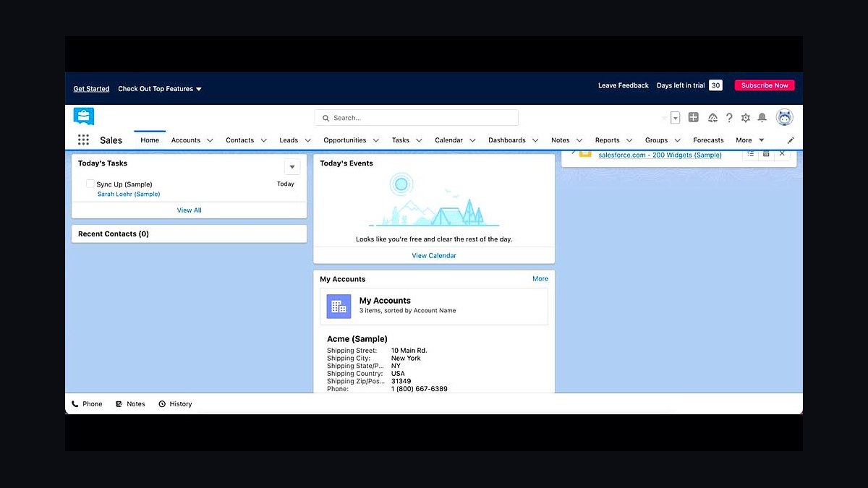The image size is (868, 488).
Task: Open the Setup gear icon
Action: 746,118
